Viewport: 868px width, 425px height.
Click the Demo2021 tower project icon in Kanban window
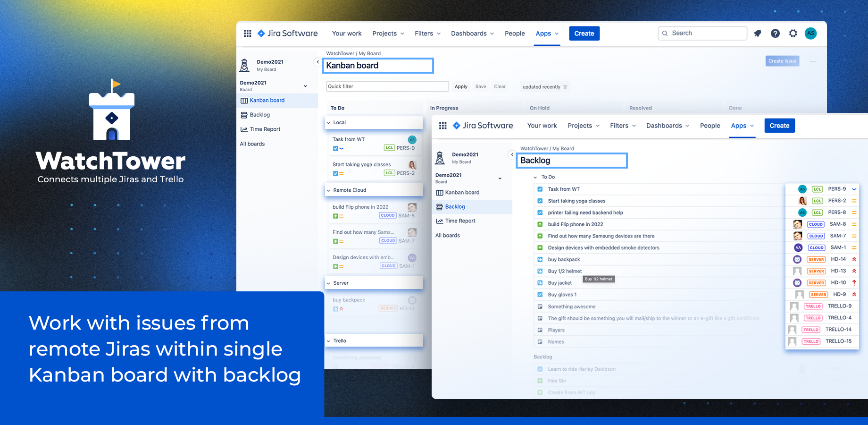244,65
